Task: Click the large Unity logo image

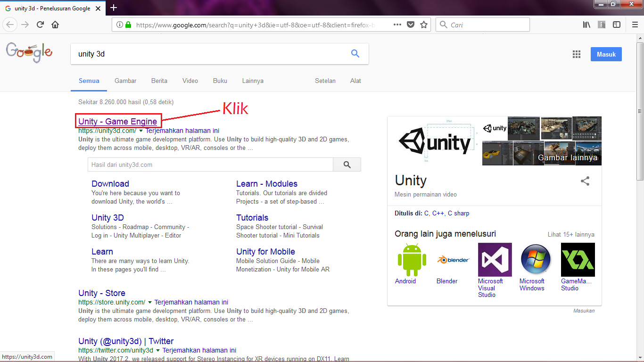Action: click(x=435, y=141)
